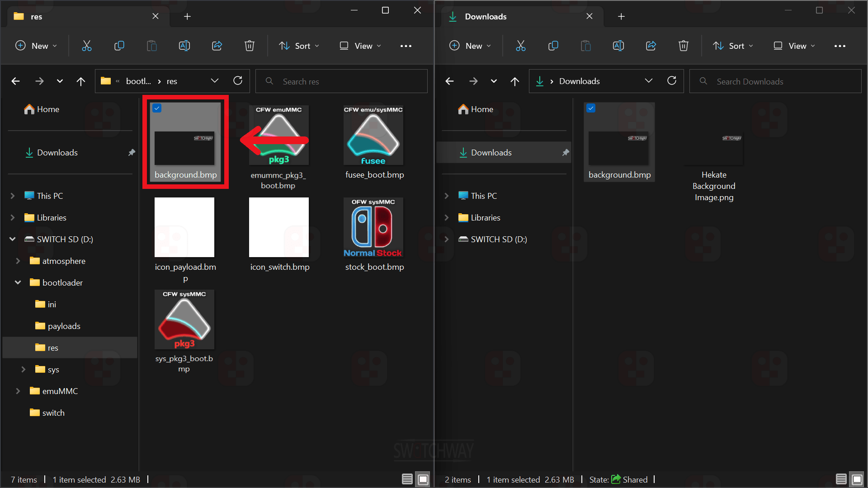Viewport: 868px width, 488px height.
Task: Add a new tab next to the res tab
Action: 187,17
